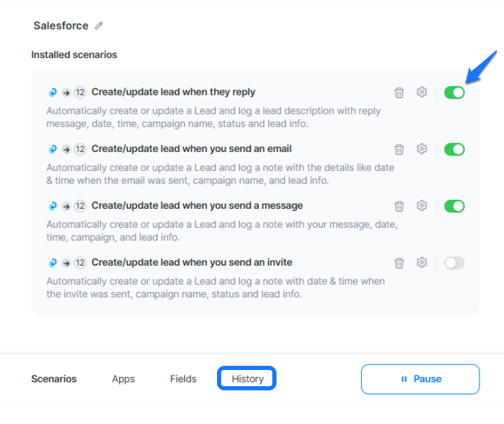504x424 pixels.
Task: Open settings for 'send a message' scenario
Action: (x=421, y=205)
